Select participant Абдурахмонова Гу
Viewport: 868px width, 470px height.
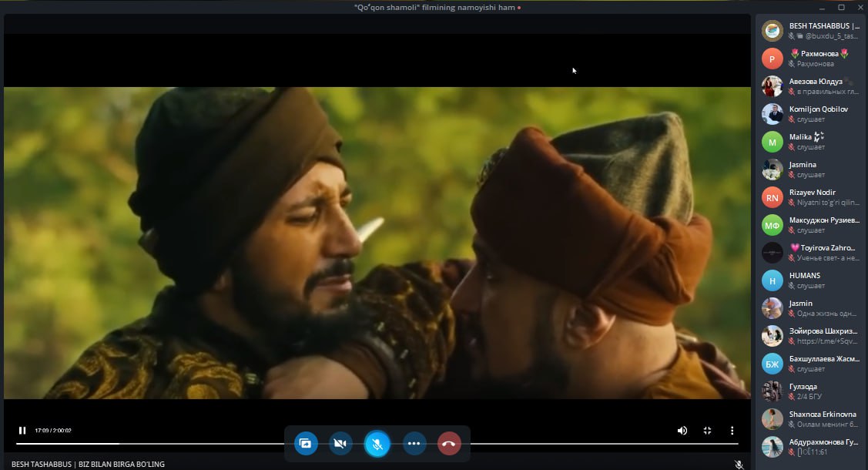tap(810, 447)
